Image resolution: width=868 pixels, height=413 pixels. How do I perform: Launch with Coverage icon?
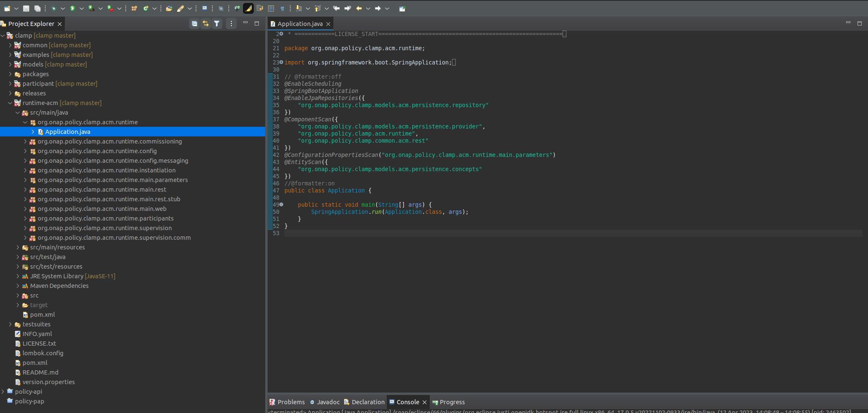tap(91, 8)
